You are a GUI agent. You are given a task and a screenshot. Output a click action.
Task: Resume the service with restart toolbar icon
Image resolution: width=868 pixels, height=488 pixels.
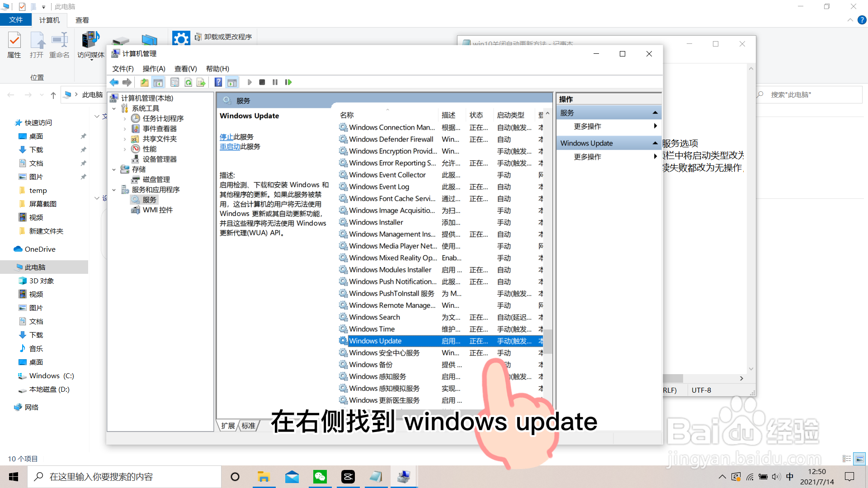[x=288, y=82]
